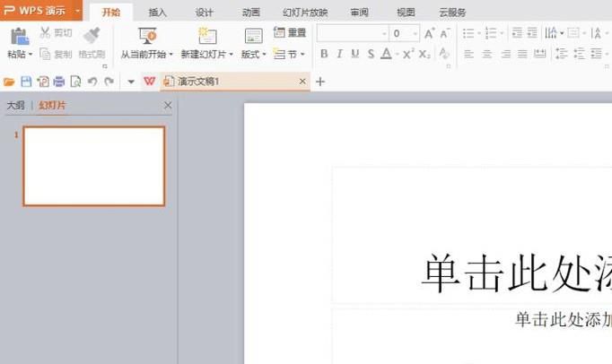Viewport: 612px width, 364px height.
Task: Align text to the left
Action: tap(468, 54)
